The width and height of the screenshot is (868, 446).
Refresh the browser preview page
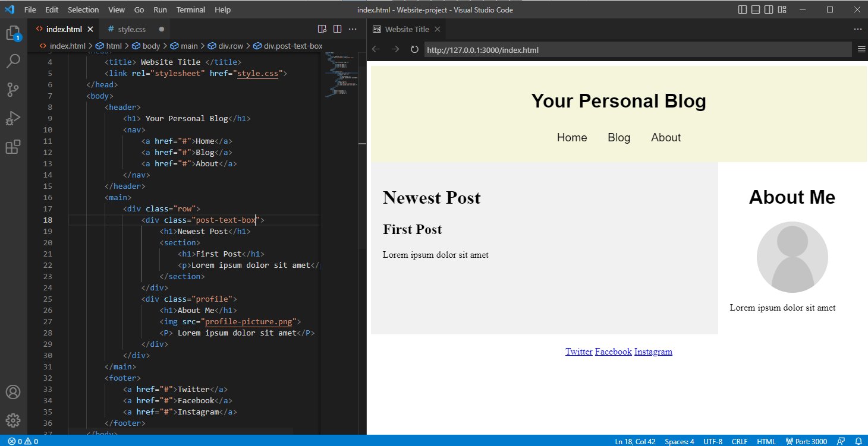(414, 49)
